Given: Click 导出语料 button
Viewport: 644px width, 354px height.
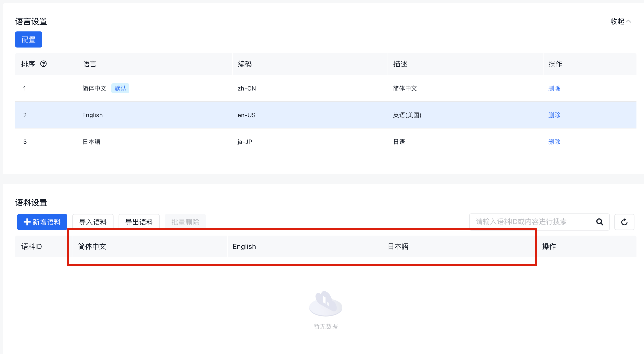Looking at the screenshot, I should point(139,222).
